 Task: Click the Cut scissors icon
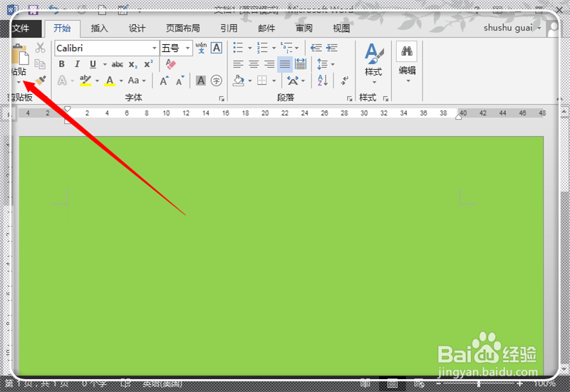40,48
